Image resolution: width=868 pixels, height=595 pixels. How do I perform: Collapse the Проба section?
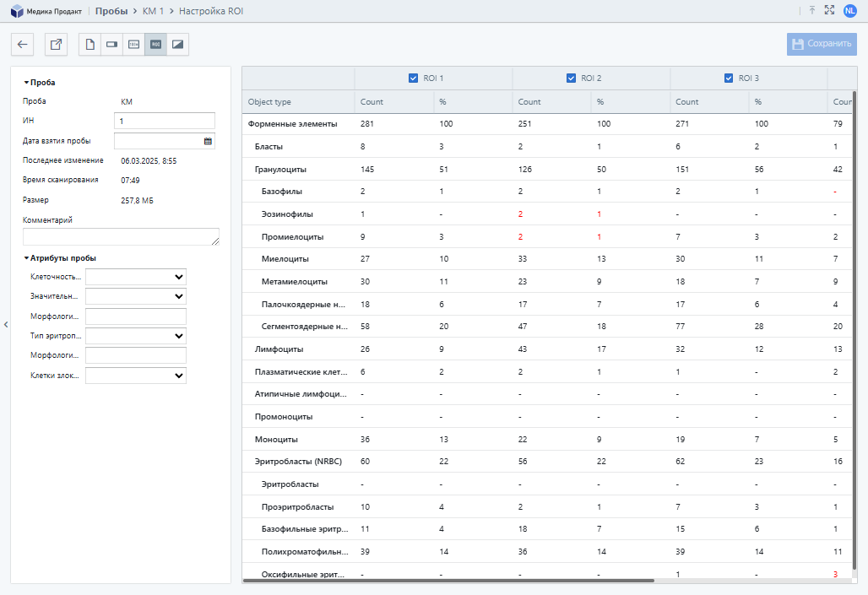pyautogui.click(x=40, y=83)
